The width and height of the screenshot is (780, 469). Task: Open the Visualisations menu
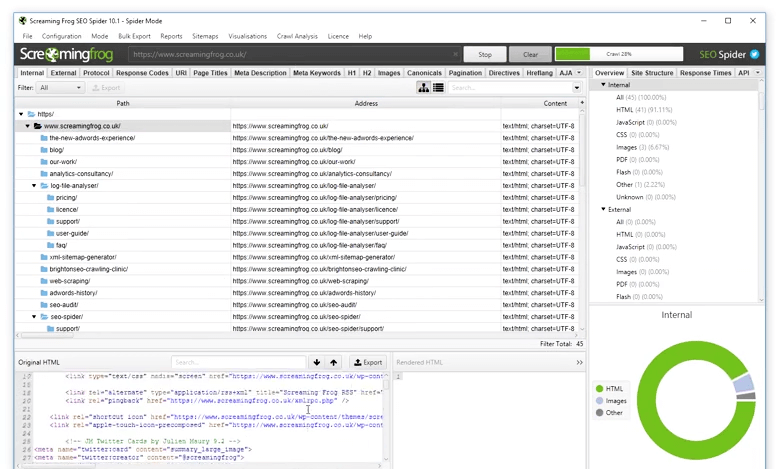tap(247, 36)
